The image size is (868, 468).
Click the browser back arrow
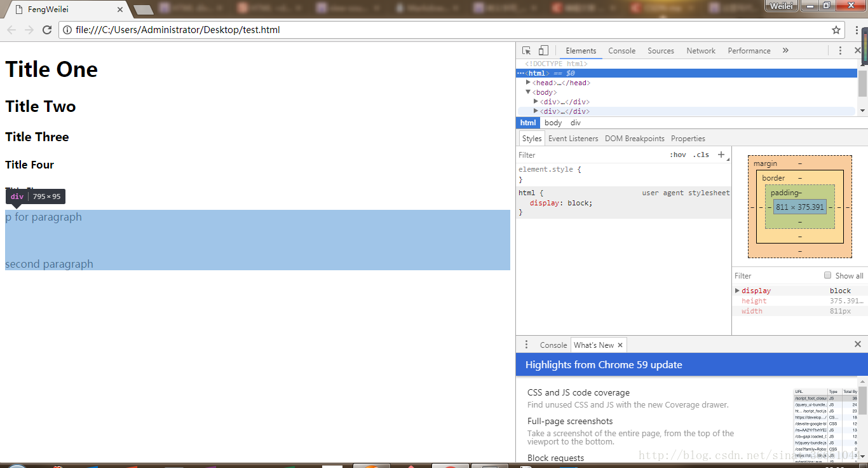click(11, 30)
